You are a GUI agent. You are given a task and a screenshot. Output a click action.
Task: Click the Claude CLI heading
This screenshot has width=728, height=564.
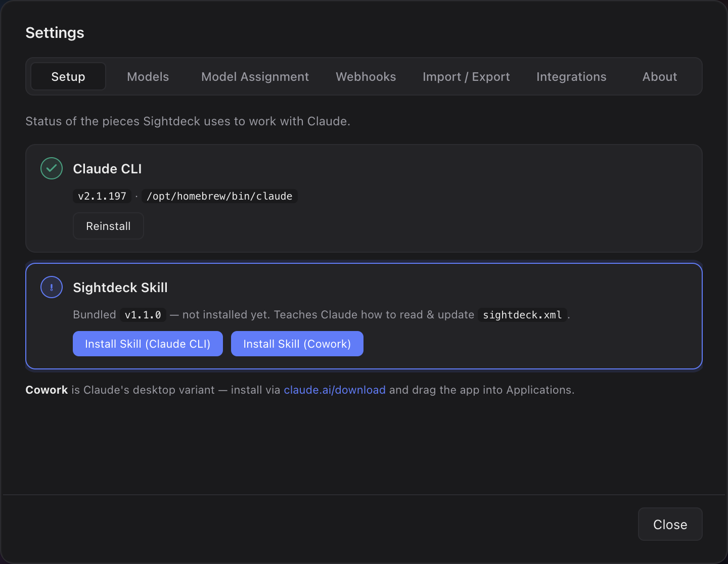point(107,169)
